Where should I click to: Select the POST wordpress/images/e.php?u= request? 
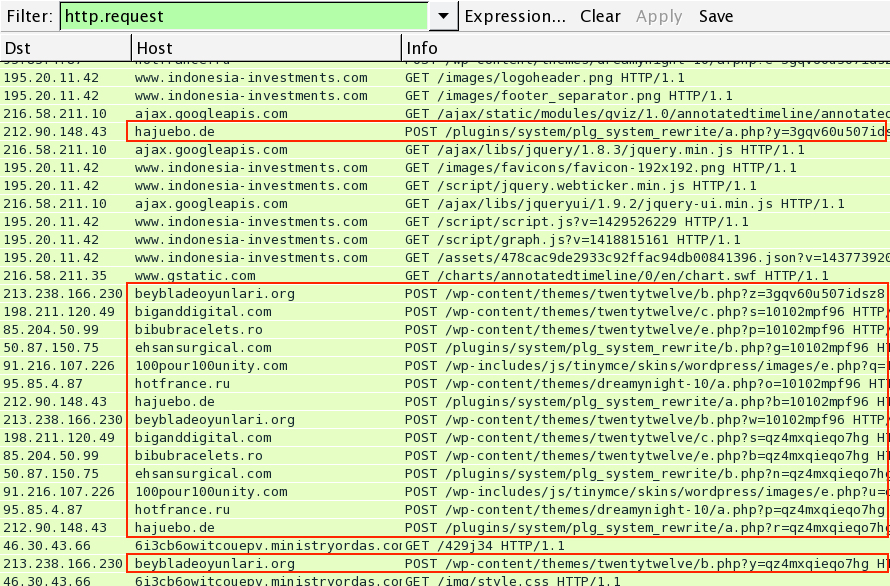445,492
